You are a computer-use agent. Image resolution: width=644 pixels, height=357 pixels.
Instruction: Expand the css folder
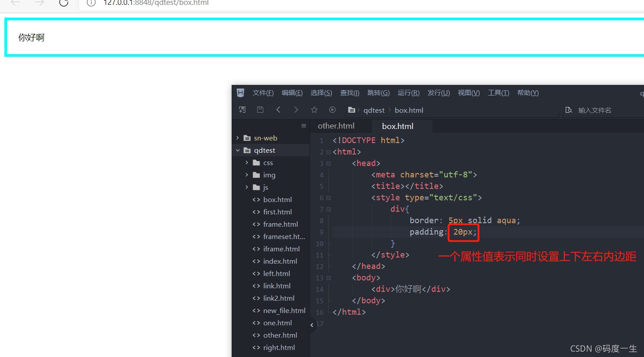247,162
